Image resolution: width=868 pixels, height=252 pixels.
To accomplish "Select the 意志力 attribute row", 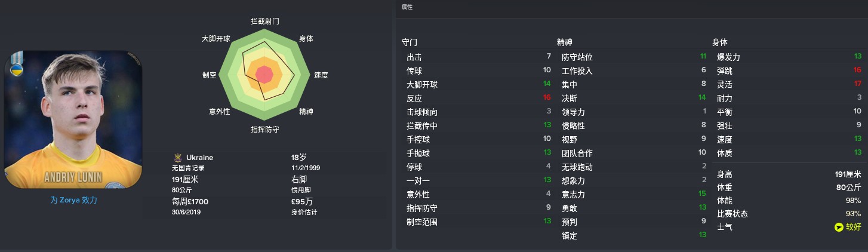I will [x=634, y=194].
